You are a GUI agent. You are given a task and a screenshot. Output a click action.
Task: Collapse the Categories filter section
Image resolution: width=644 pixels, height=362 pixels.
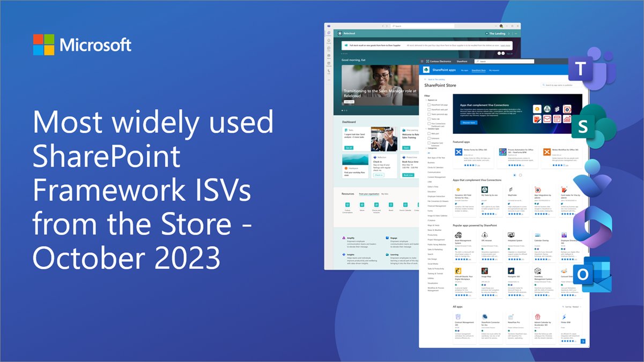pos(426,148)
